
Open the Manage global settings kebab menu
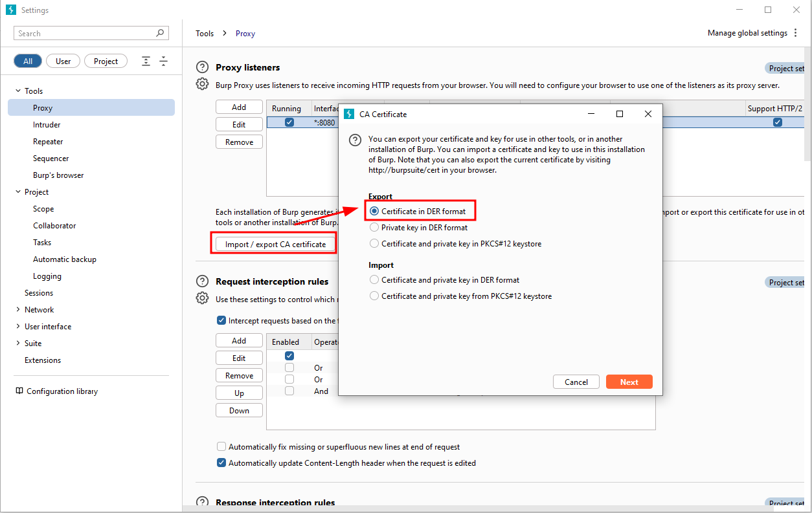796,33
